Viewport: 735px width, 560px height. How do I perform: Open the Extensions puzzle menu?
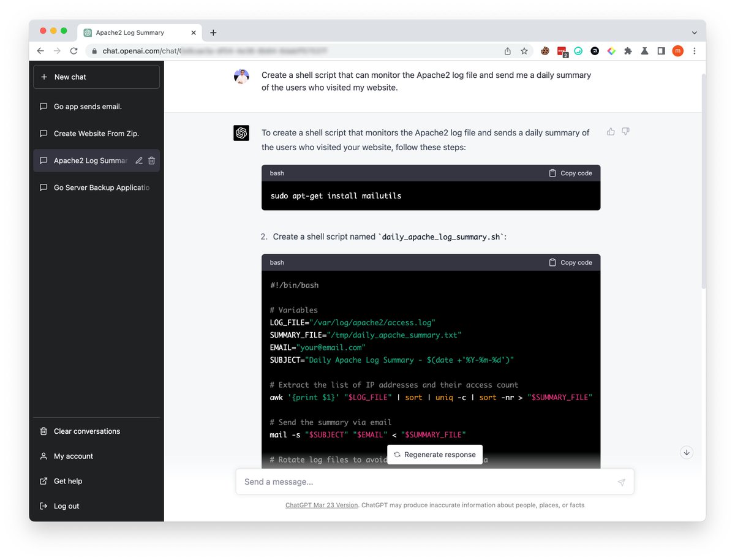[x=628, y=51]
